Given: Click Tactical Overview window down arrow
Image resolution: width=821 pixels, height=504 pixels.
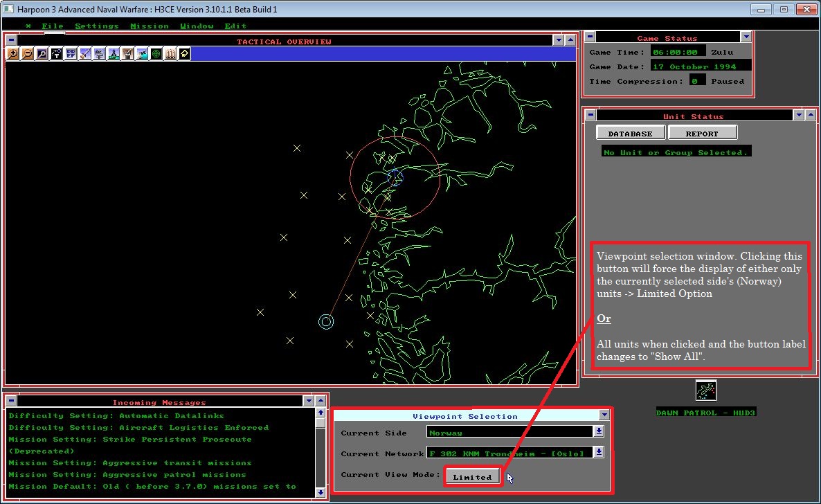Looking at the screenshot, I should pos(558,40).
